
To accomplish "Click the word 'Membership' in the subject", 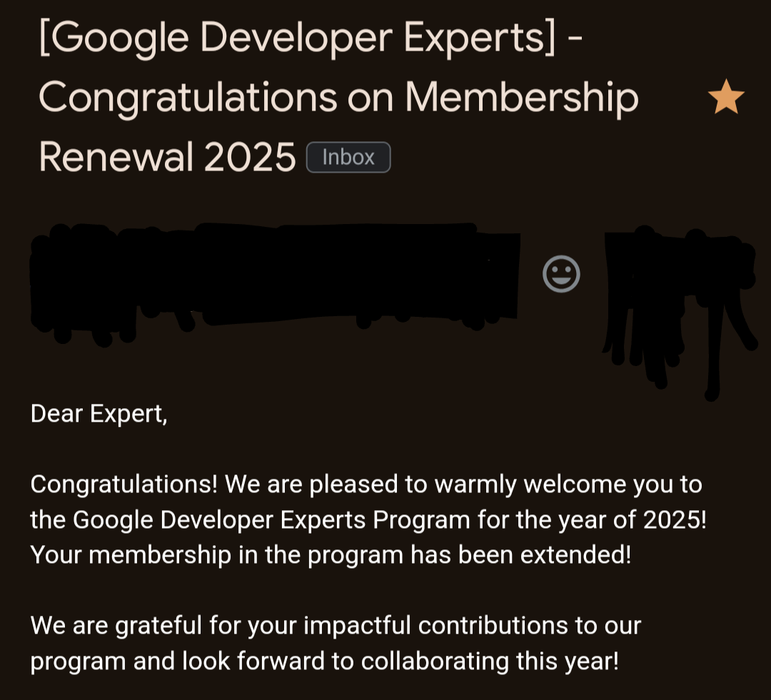I will click(x=522, y=98).
